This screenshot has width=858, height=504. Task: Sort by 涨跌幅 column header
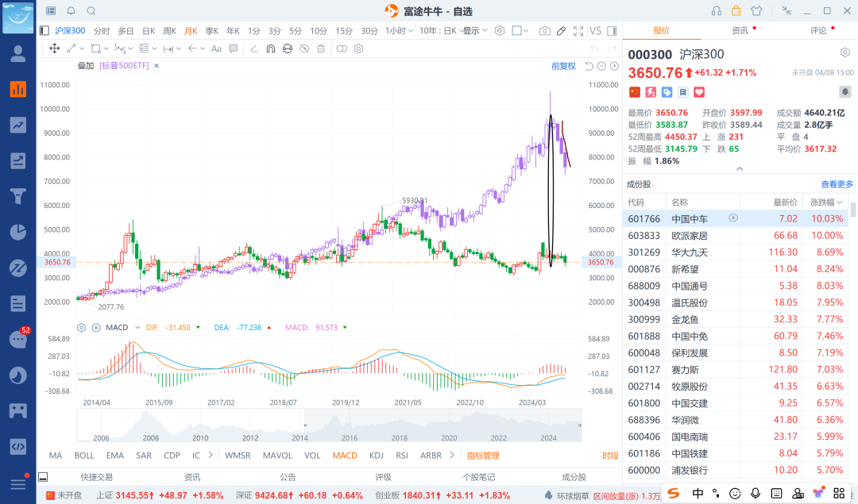(826, 202)
